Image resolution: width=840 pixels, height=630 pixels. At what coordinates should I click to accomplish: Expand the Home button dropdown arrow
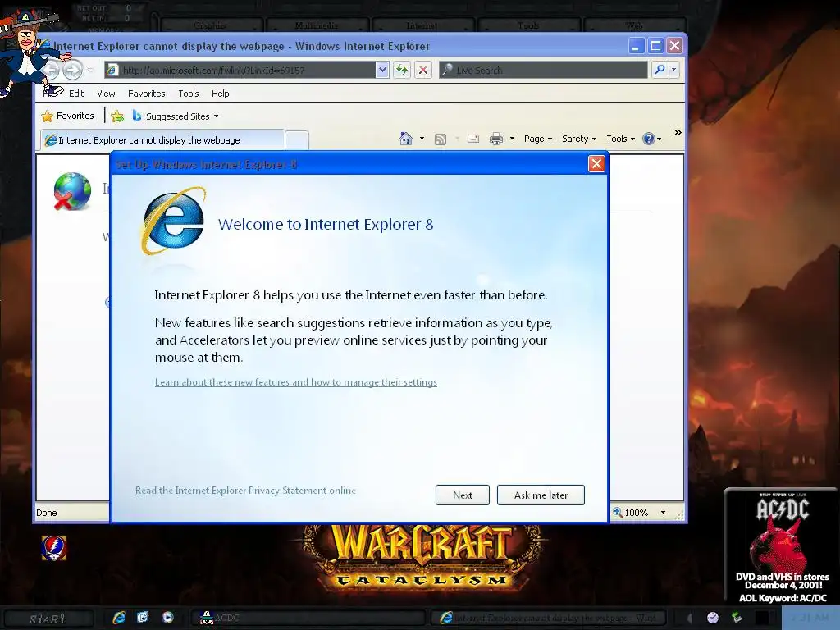click(422, 139)
